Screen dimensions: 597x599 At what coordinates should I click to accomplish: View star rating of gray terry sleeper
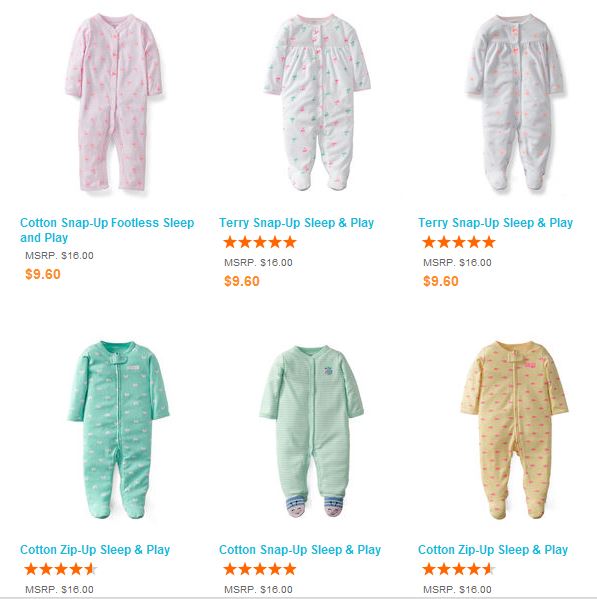(x=459, y=242)
